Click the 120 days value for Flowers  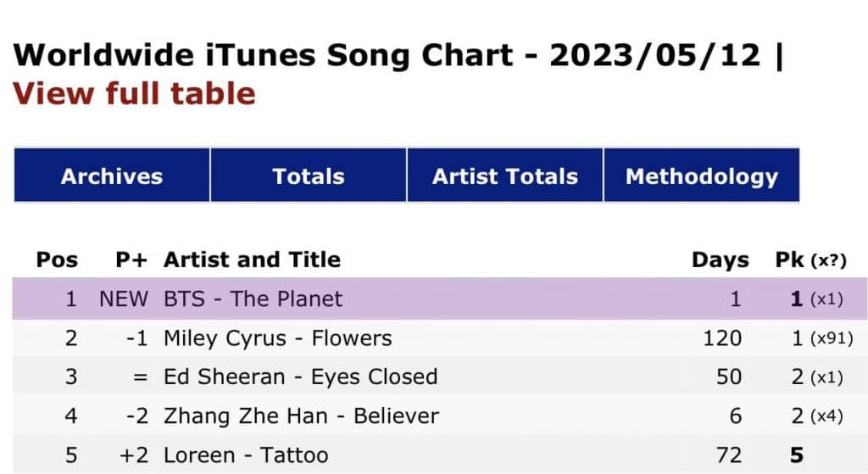[721, 337]
